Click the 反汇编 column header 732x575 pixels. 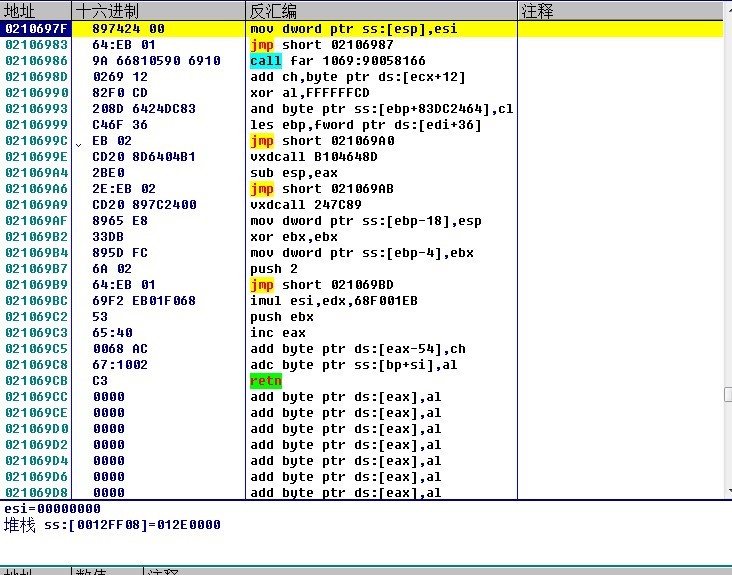pyautogui.click(x=381, y=10)
